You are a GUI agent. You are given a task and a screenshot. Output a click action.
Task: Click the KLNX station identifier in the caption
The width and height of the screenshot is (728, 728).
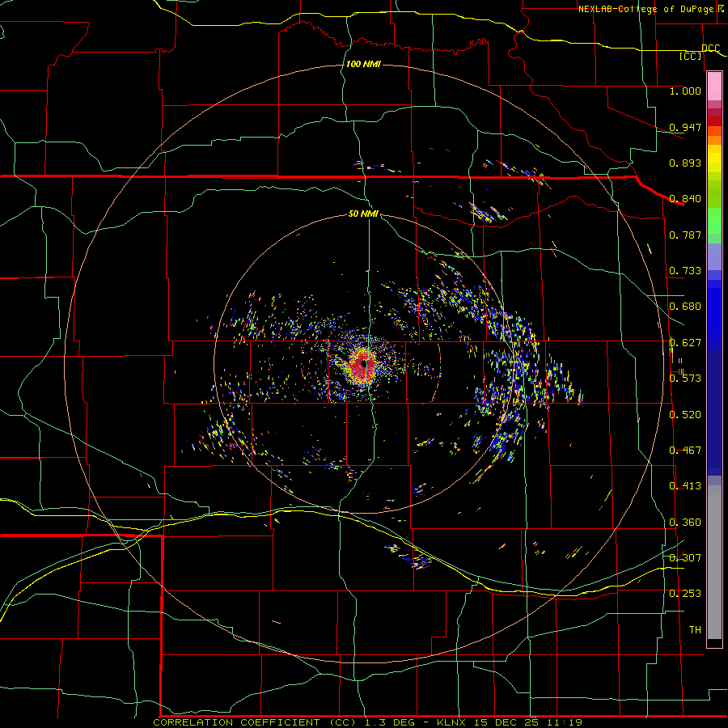click(x=453, y=722)
